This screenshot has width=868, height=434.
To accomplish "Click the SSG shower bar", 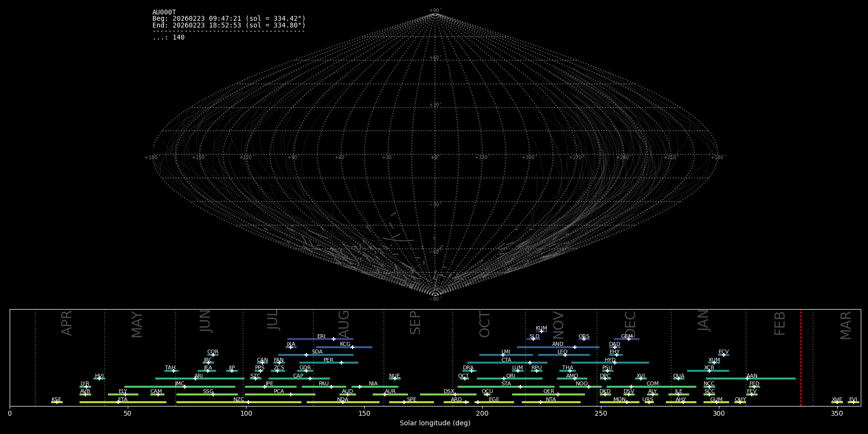I will [x=207, y=394].
